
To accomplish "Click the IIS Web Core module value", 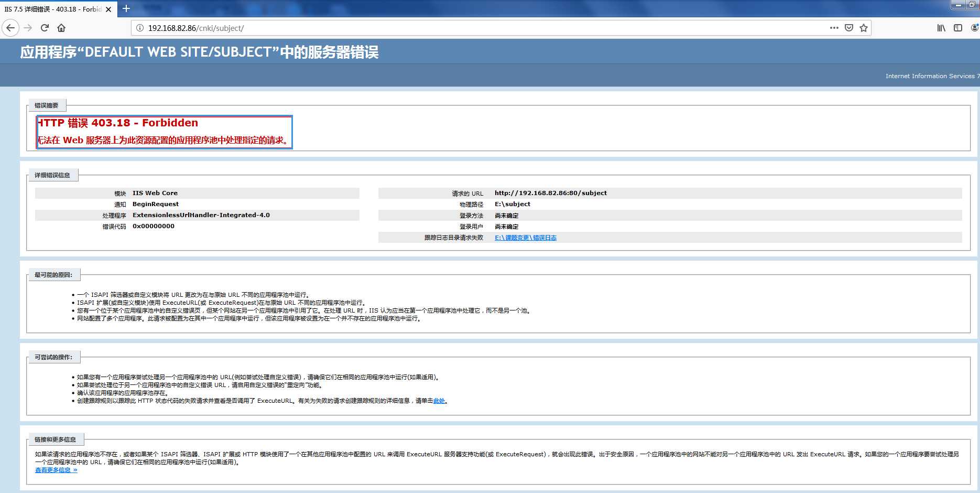I will (155, 193).
